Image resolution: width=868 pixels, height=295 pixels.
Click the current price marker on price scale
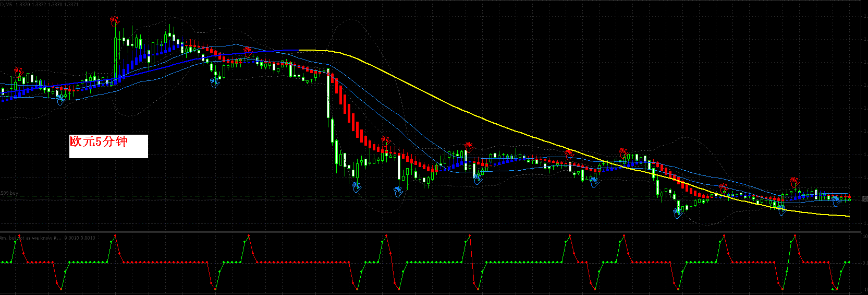(x=865, y=198)
